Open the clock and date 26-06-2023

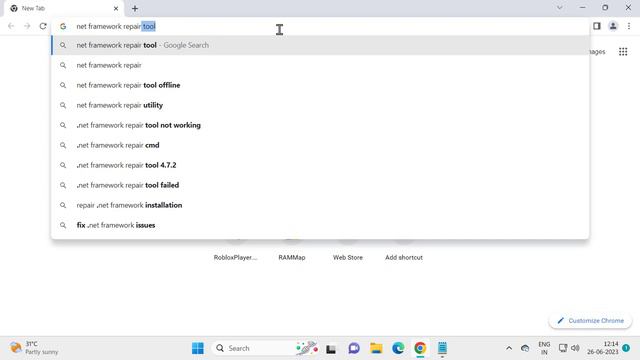pos(603,348)
